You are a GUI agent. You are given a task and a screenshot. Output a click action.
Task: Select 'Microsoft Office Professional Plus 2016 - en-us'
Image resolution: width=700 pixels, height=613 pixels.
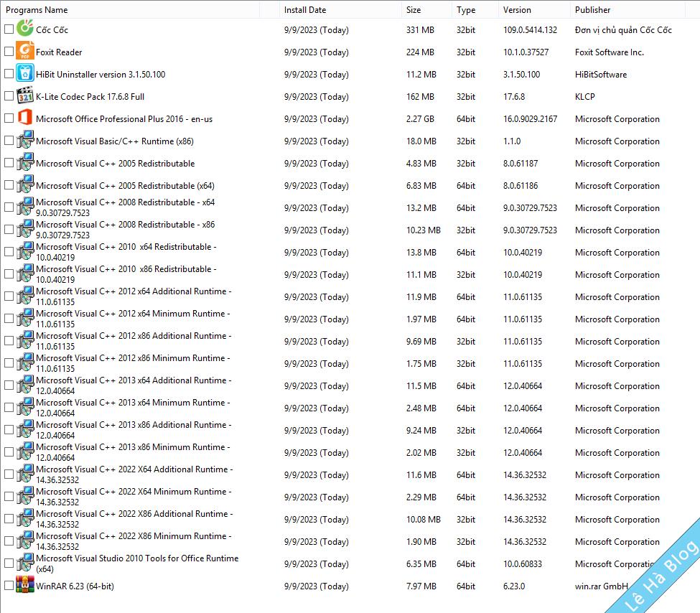tap(124, 119)
